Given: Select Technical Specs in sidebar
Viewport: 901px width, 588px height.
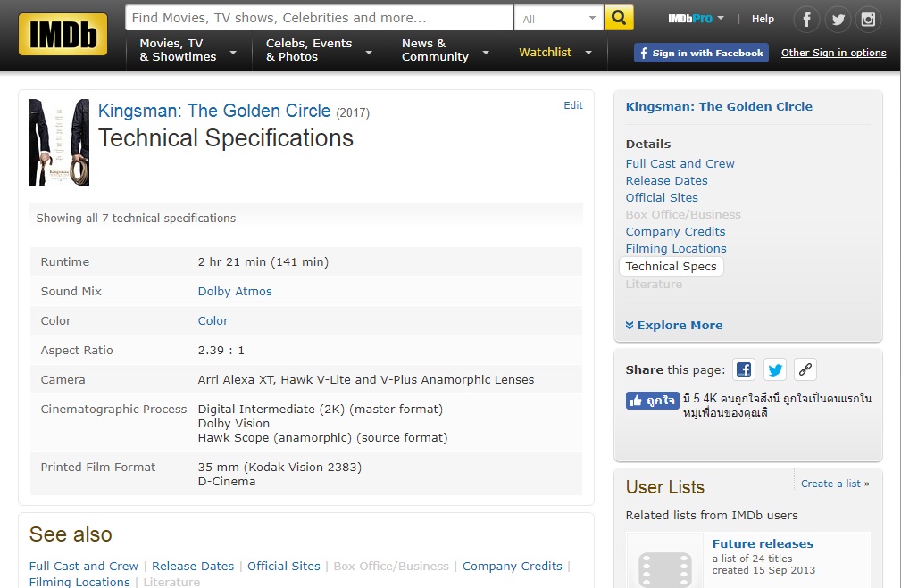Looking at the screenshot, I should pyautogui.click(x=671, y=267).
